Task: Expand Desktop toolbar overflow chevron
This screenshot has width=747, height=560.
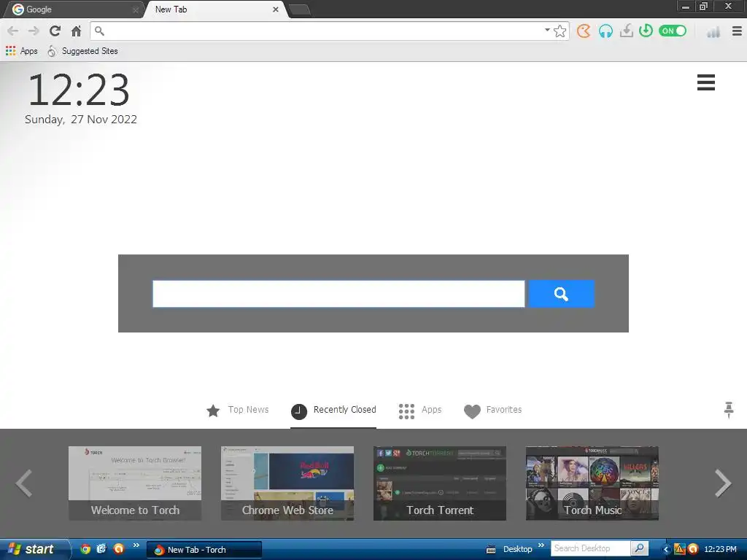Action: [541, 545]
